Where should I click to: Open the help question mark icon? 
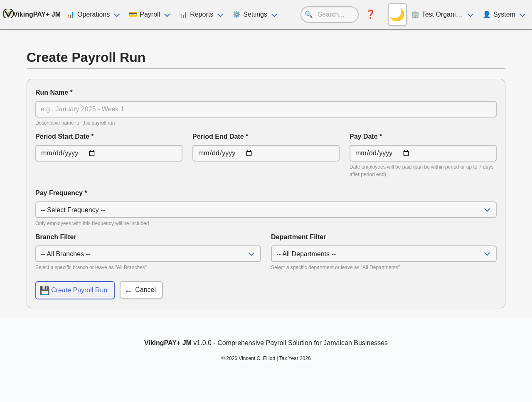point(370,15)
